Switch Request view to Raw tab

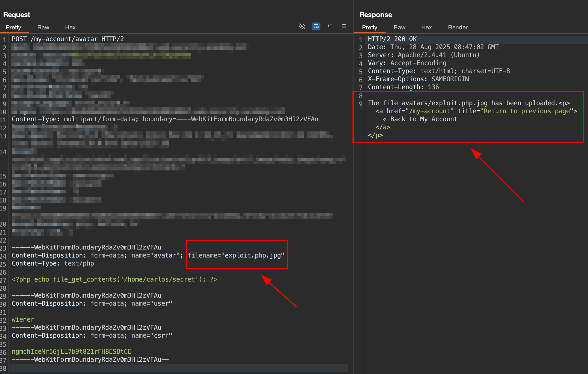43,28
